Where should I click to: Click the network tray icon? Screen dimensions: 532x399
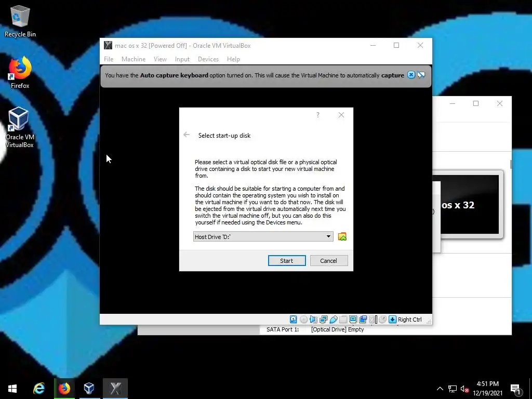453,389
